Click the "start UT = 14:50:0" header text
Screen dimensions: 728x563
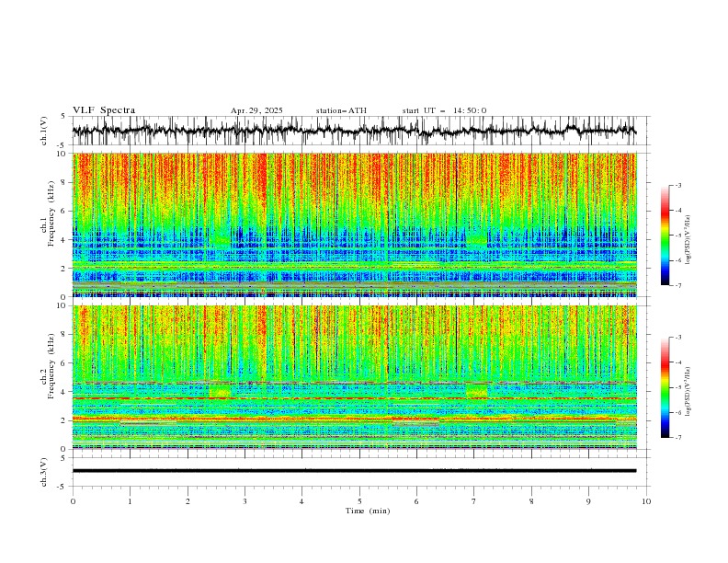pyautogui.click(x=444, y=110)
